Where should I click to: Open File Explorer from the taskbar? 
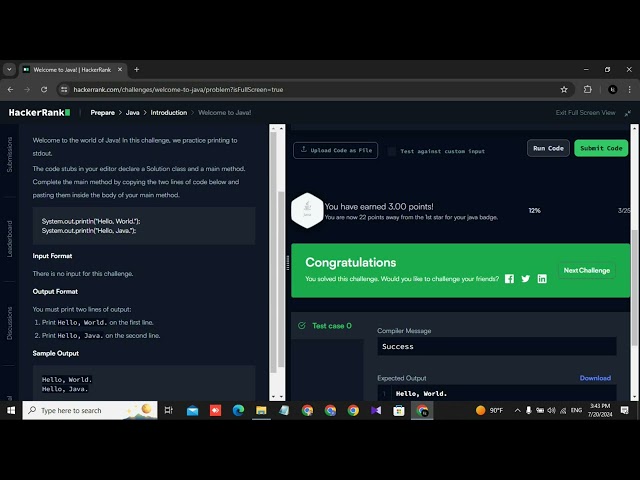(x=261, y=410)
